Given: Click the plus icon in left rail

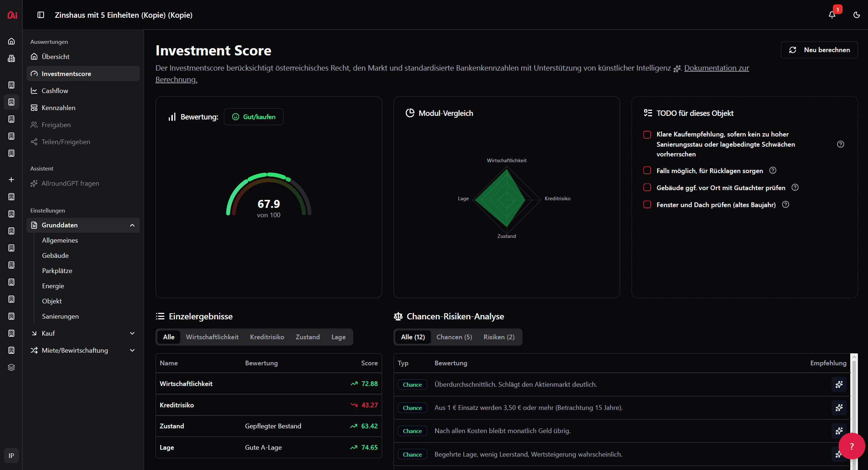Looking at the screenshot, I should coord(11,180).
